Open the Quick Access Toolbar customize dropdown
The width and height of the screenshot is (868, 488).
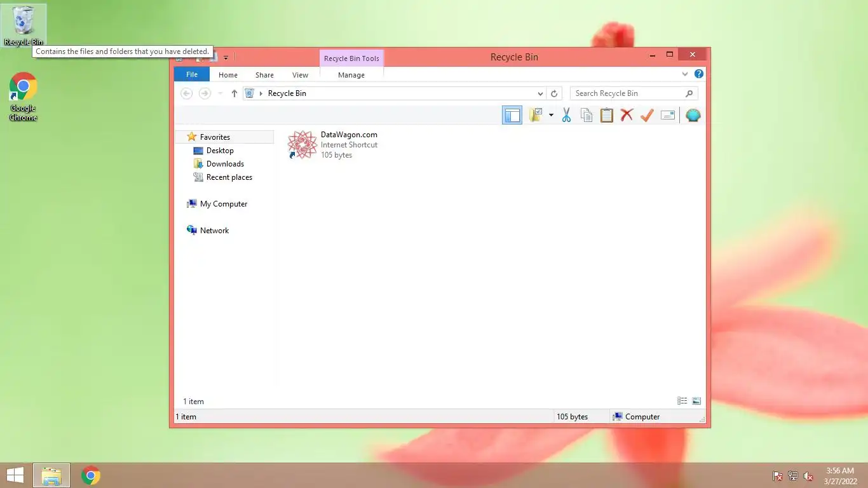[x=226, y=58]
